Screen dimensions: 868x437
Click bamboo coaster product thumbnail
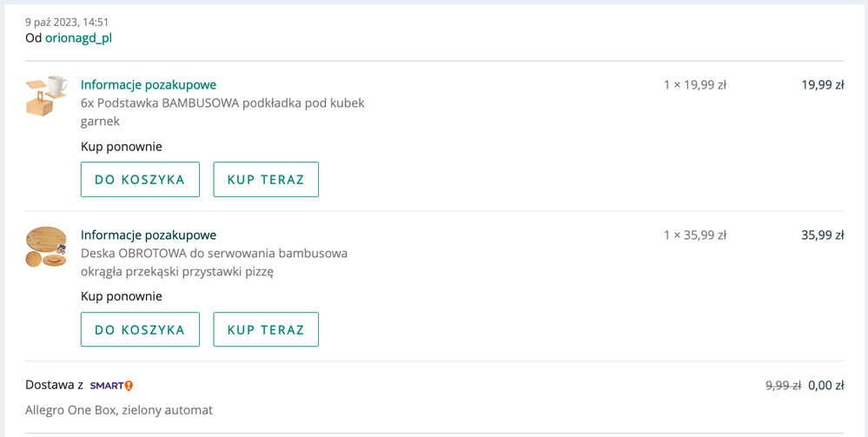click(47, 96)
